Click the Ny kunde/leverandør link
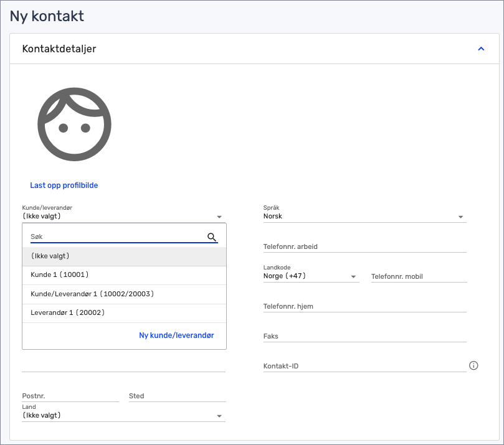Image resolution: width=504 pixels, height=445 pixels. (x=176, y=335)
